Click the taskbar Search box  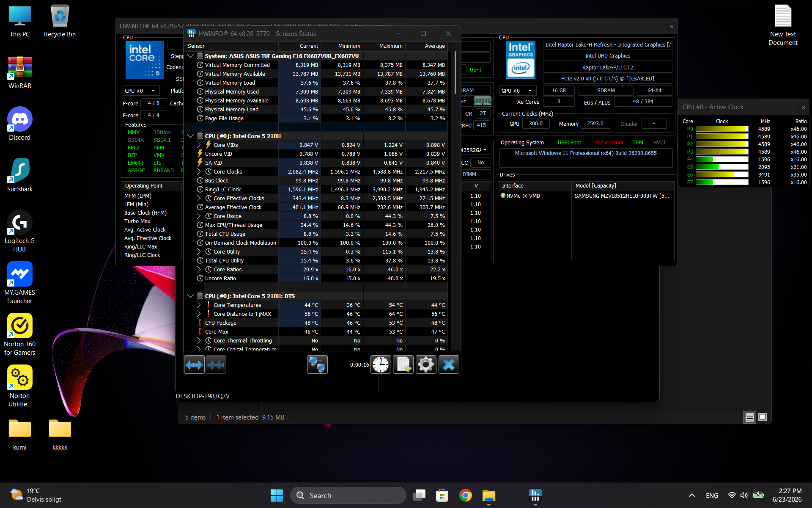pyautogui.click(x=348, y=495)
